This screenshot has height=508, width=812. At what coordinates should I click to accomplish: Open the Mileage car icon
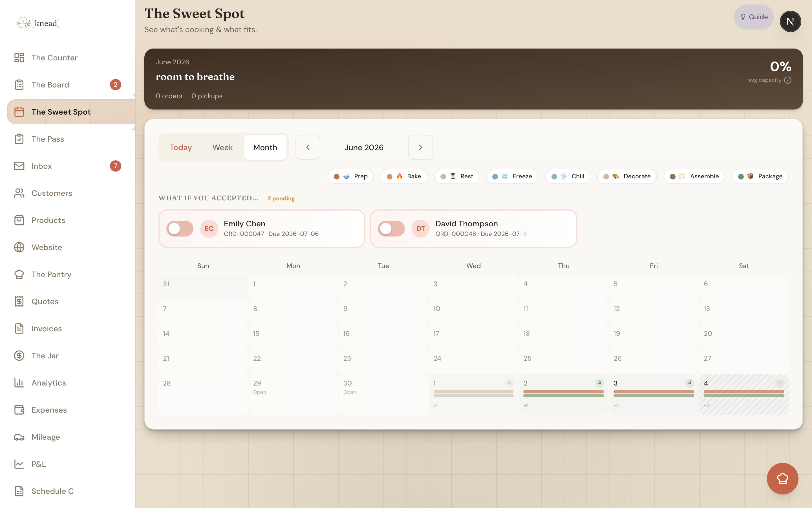coord(19,437)
